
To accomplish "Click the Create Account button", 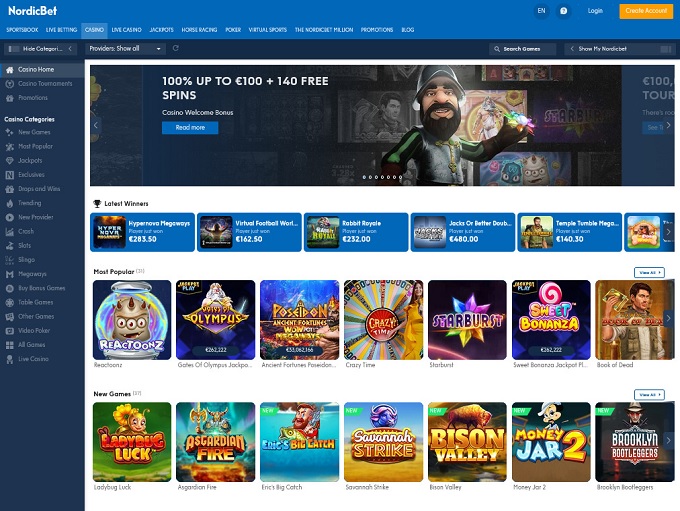I will (x=646, y=11).
